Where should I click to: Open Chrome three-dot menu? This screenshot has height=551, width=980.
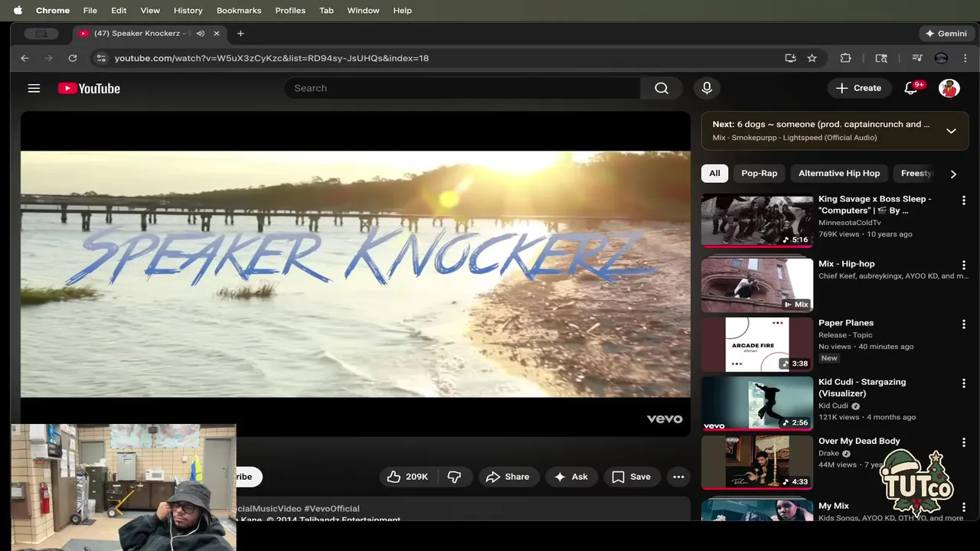(965, 58)
